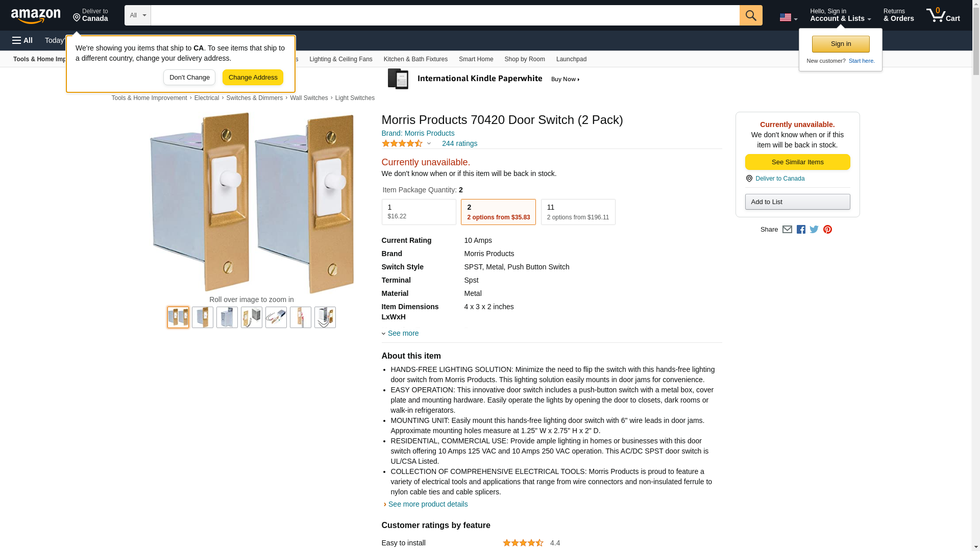
Task: Click the search magnifier button
Action: tap(750, 15)
